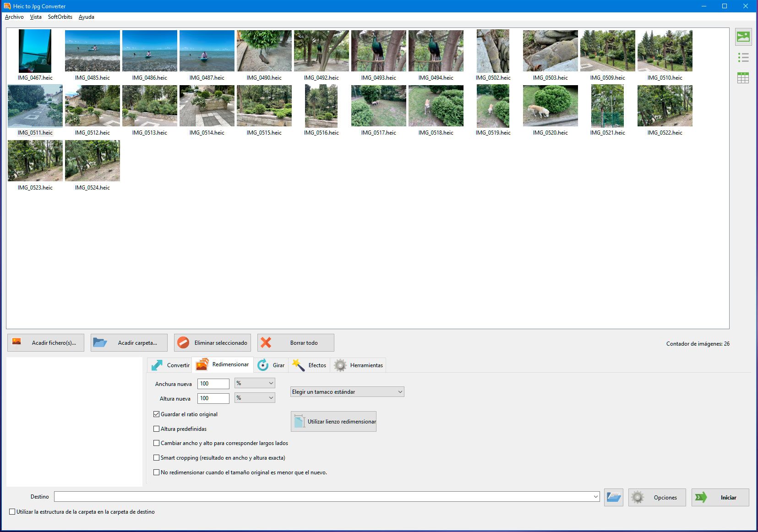The width and height of the screenshot is (758, 532).
Task: Click the Altura nueva input field
Action: 213,398
